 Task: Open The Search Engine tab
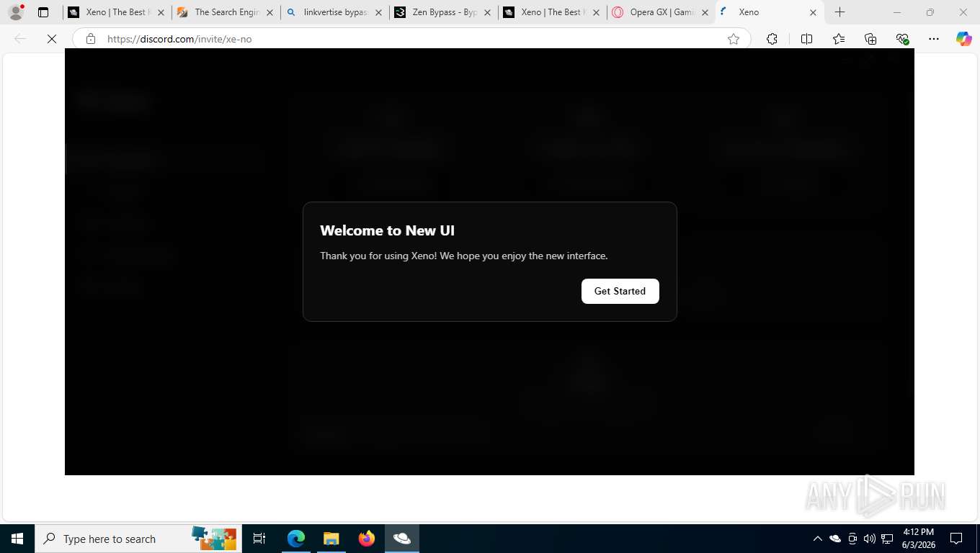(226, 12)
